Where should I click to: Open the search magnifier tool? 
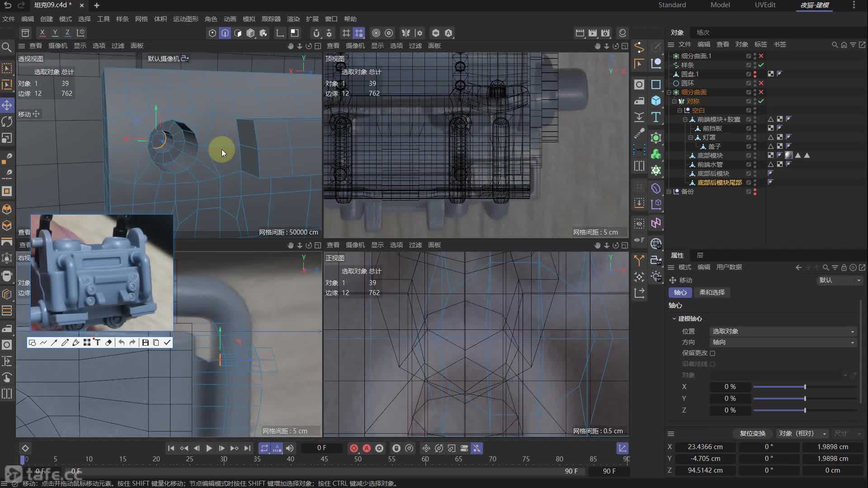[7, 47]
